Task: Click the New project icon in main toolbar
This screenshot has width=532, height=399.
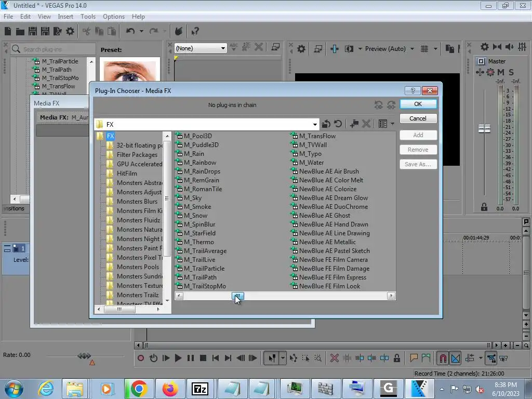Action: pyautogui.click(x=8, y=31)
